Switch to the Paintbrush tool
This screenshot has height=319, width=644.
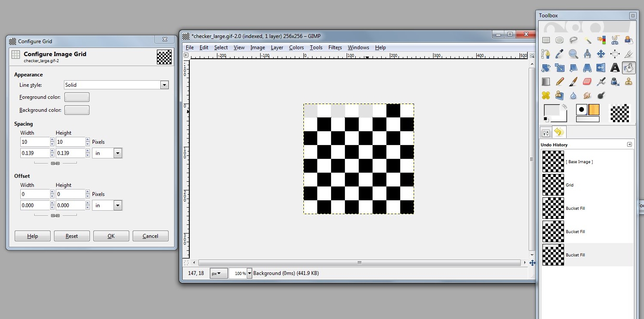tap(573, 82)
